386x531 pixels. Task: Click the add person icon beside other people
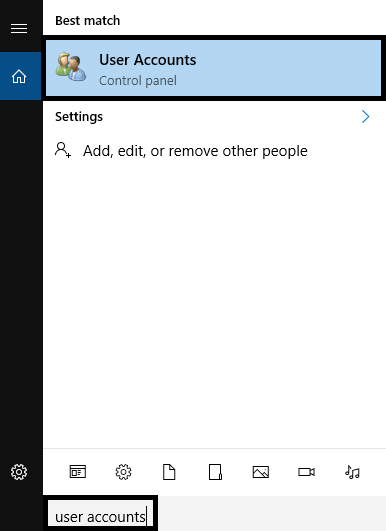pyautogui.click(x=63, y=150)
